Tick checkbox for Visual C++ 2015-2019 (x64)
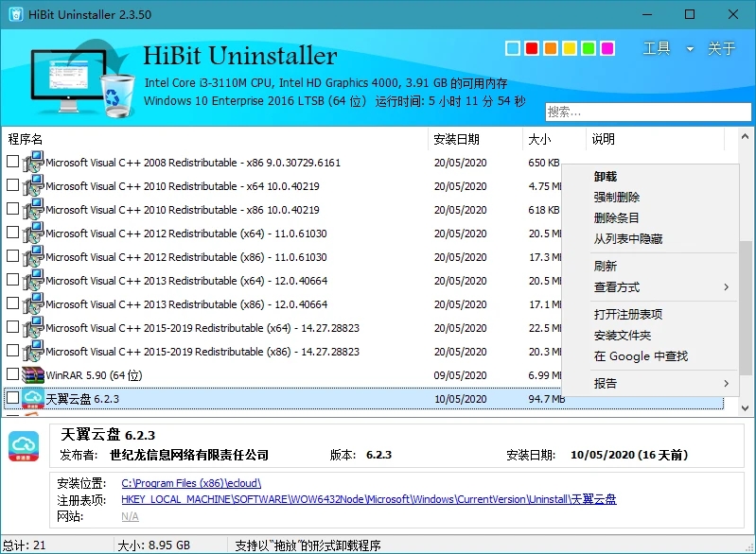 click(x=13, y=326)
